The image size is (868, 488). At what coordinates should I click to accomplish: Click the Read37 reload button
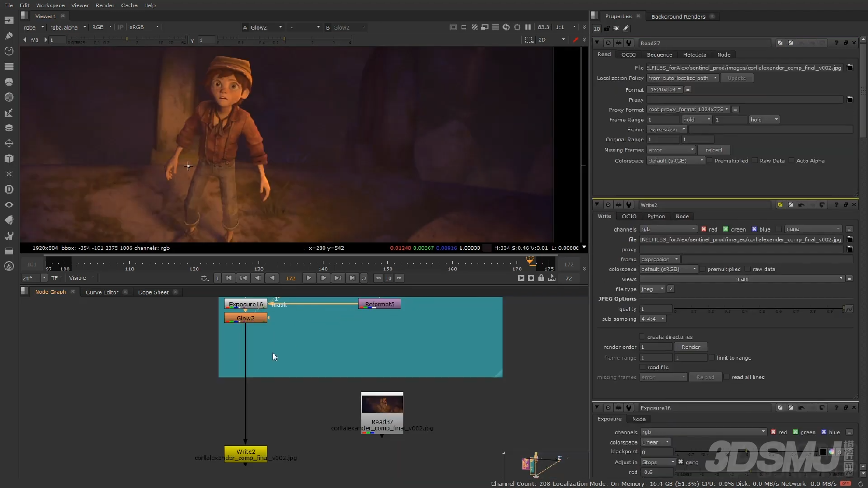[714, 150]
